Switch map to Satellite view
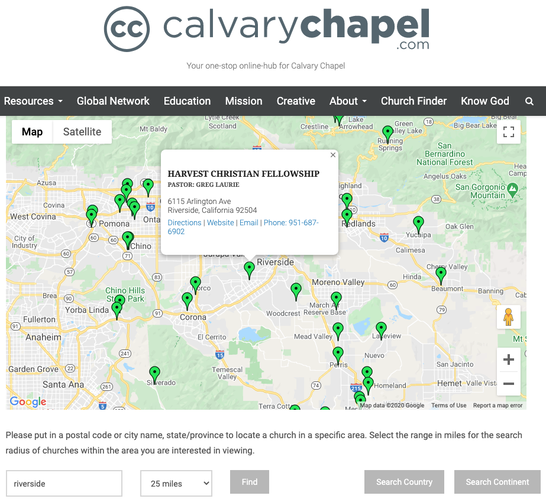 click(82, 132)
